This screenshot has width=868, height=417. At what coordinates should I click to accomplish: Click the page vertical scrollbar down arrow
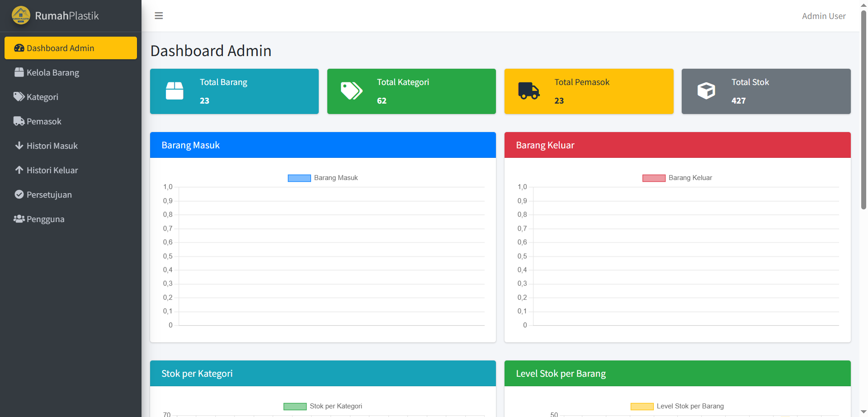(863, 412)
